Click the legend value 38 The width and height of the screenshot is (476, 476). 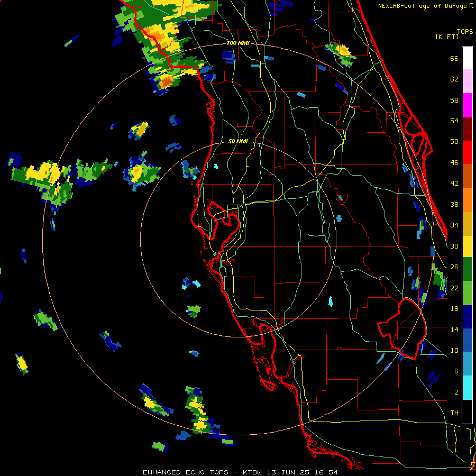(x=454, y=204)
